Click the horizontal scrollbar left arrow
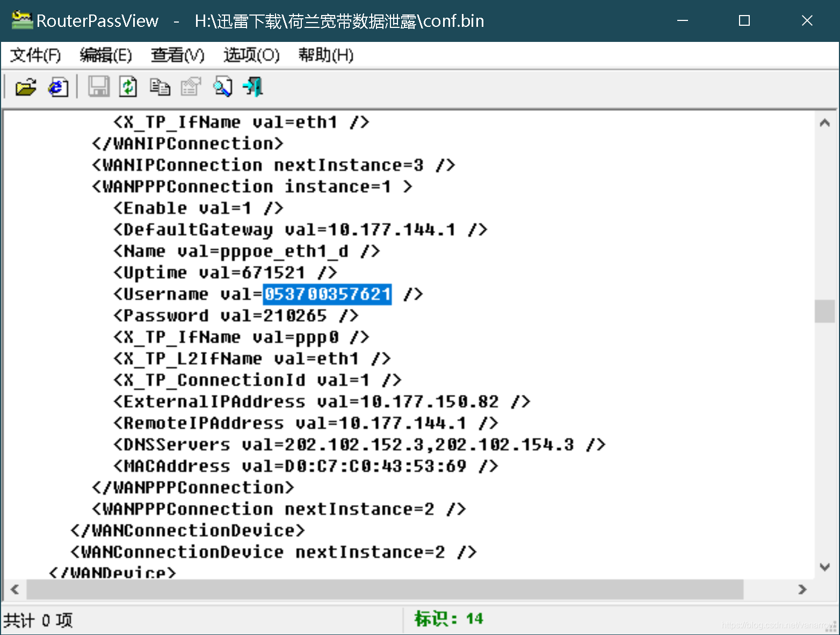 (15, 589)
